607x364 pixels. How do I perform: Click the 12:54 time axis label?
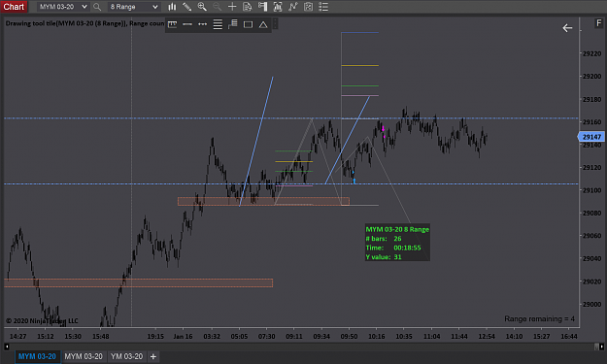tap(487, 336)
